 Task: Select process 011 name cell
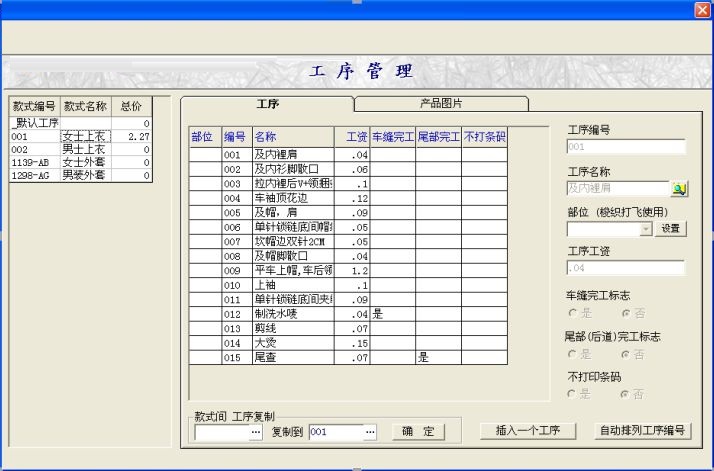coord(293,299)
